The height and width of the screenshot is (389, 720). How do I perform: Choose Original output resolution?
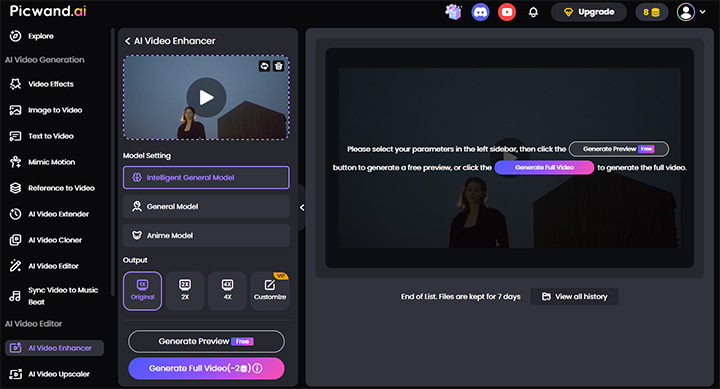(x=142, y=291)
